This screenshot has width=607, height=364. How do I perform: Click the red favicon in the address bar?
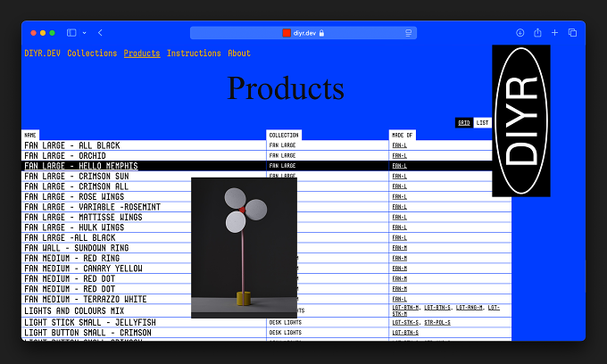[x=287, y=33]
